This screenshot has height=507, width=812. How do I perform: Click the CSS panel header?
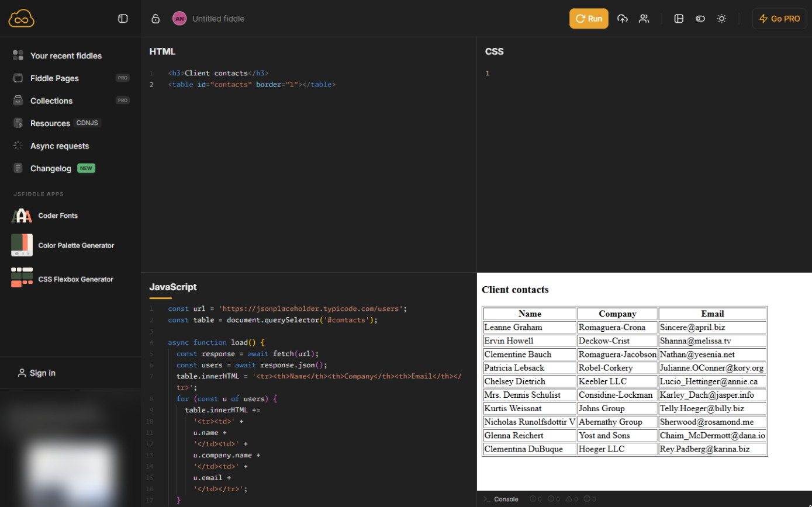coord(494,51)
